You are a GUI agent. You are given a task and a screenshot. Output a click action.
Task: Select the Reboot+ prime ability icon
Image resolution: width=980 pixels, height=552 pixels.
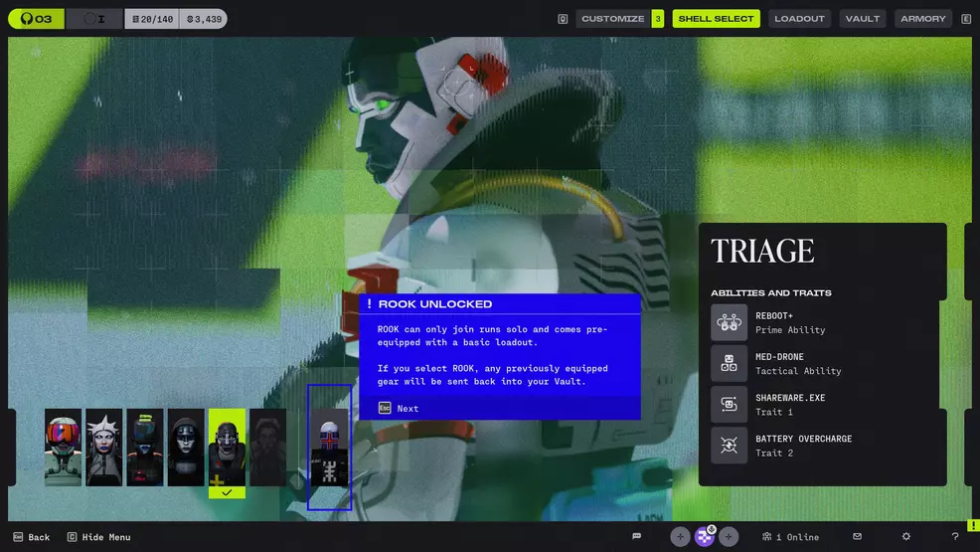(x=729, y=322)
